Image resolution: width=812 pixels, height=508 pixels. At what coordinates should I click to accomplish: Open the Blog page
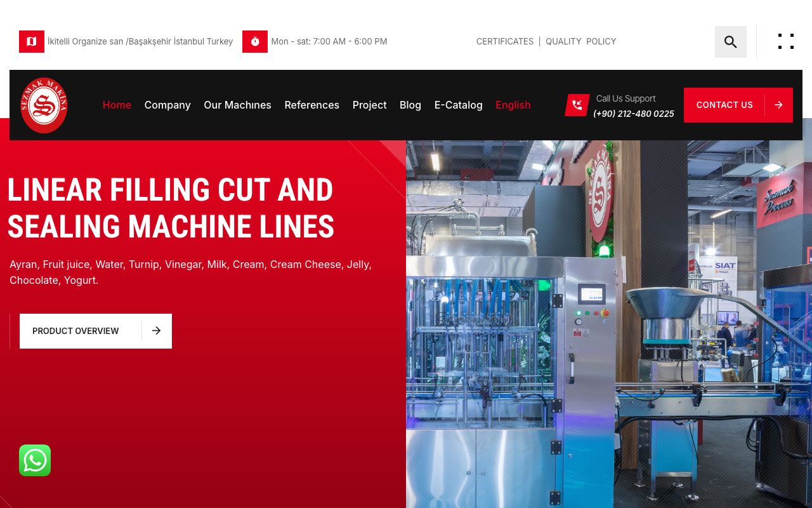tap(410, 105)
